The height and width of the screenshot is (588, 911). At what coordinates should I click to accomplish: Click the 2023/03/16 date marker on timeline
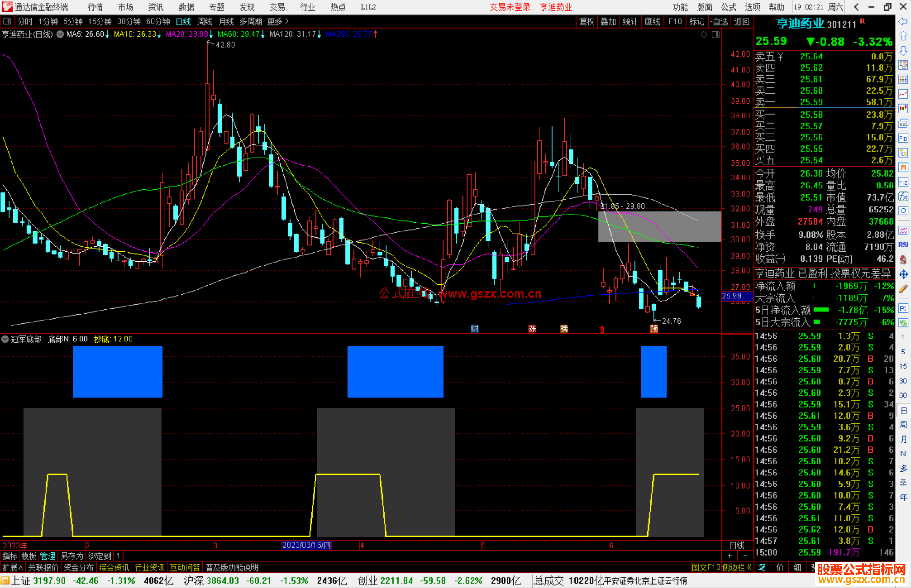[306, 545]
